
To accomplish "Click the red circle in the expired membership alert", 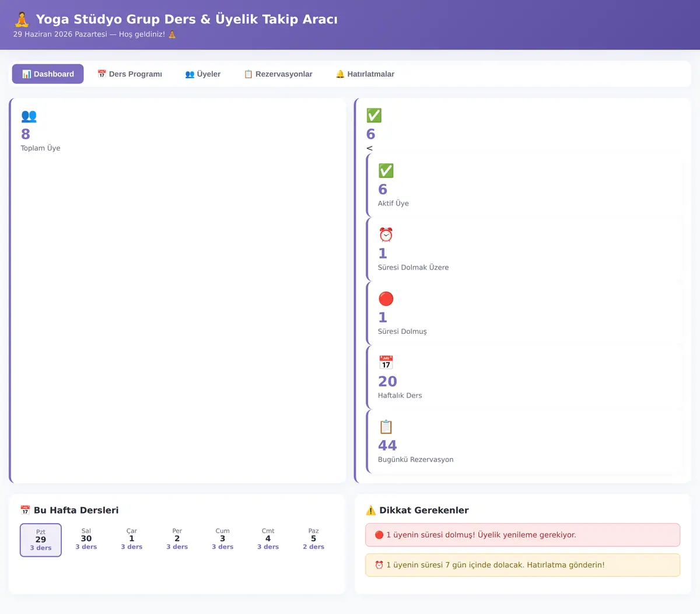I will point(379,535).
